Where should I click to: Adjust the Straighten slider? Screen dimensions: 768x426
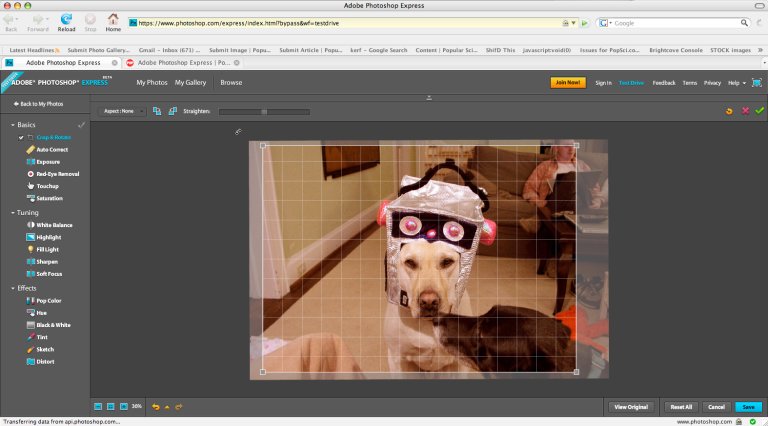(x=264, y=111)
